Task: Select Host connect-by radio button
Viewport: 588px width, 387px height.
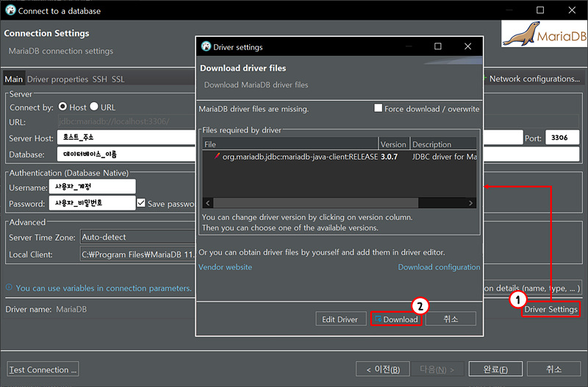Action: [x=62, y=107]
